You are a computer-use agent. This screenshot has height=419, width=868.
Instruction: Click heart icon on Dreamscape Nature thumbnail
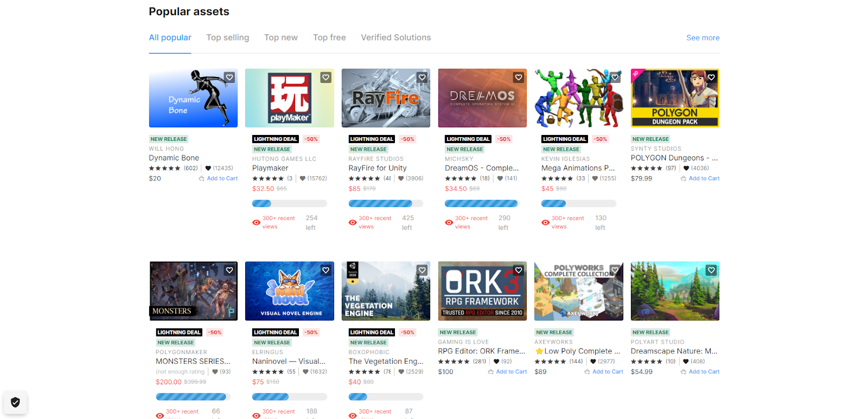711,270
